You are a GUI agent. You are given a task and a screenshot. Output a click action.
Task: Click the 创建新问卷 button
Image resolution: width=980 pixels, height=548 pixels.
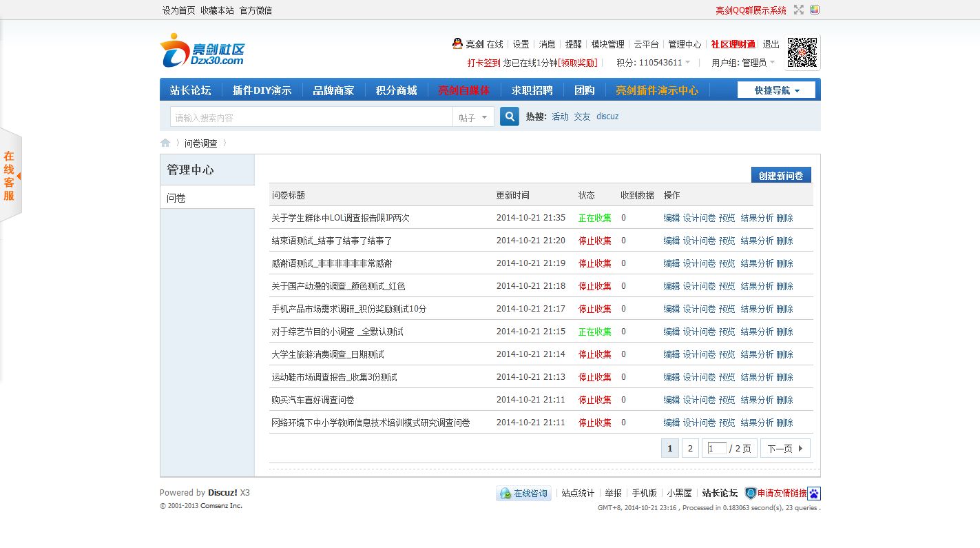781,175
